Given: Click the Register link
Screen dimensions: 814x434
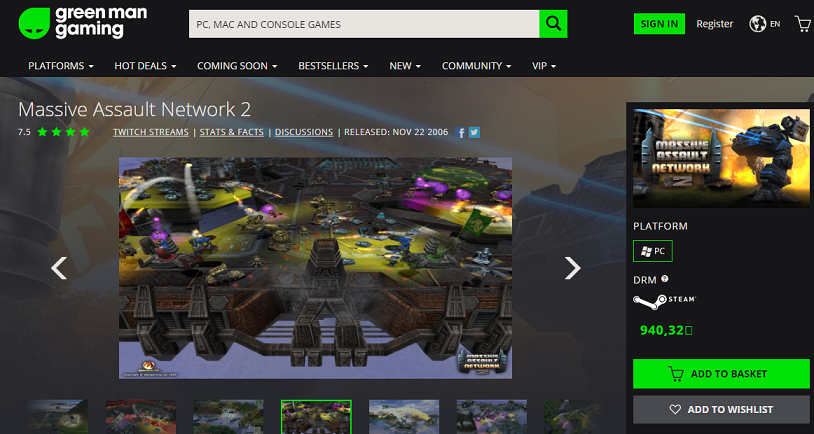Looking at the screenshot, I should (715, 24).
